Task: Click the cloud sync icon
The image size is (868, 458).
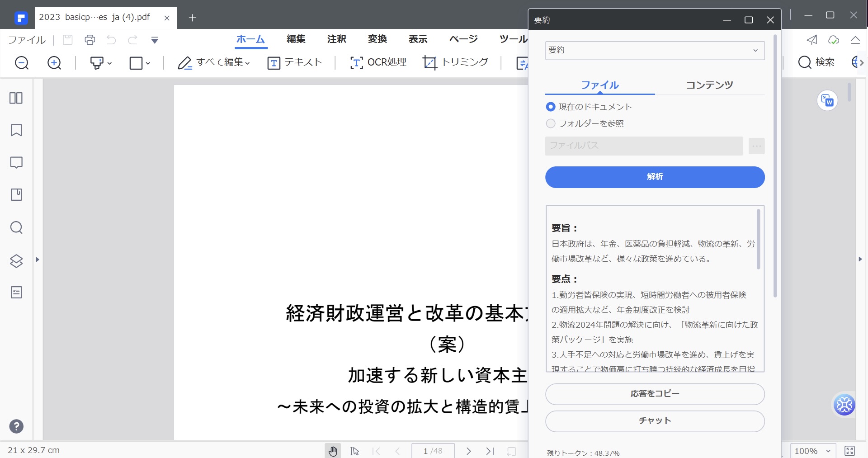Action: pyautogui.click(x=834, y=40)
